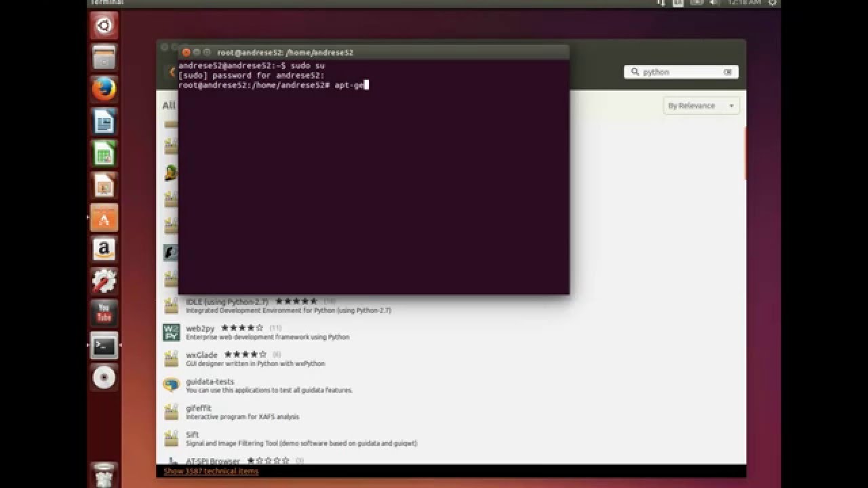Minimize the terminal window

click(197, 52)
